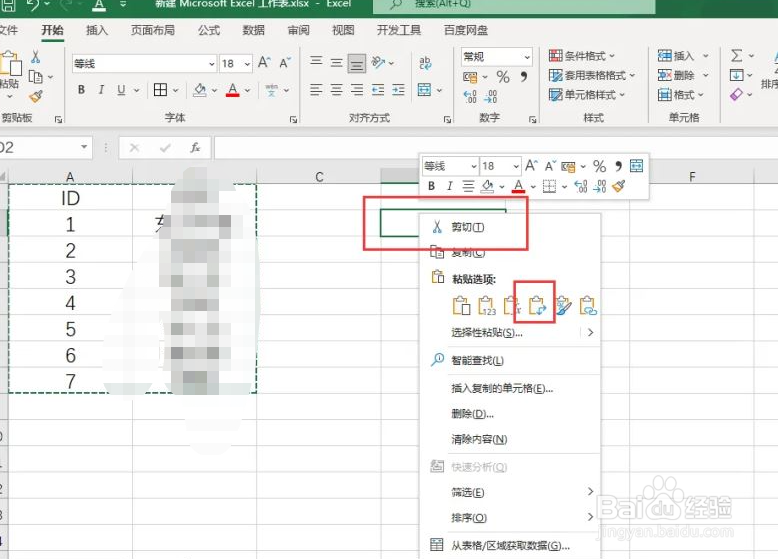Increase decimal places in ribbon number group

(x=469, y=96)
